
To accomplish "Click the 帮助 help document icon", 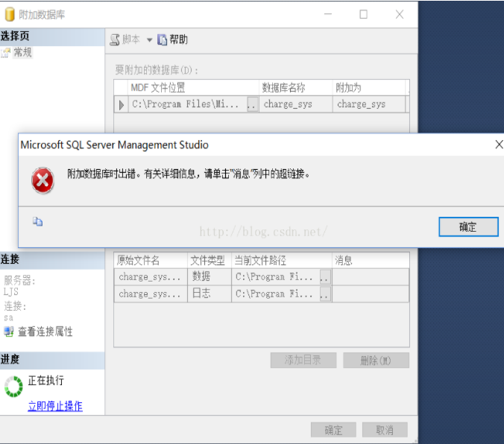I will 162,39.
